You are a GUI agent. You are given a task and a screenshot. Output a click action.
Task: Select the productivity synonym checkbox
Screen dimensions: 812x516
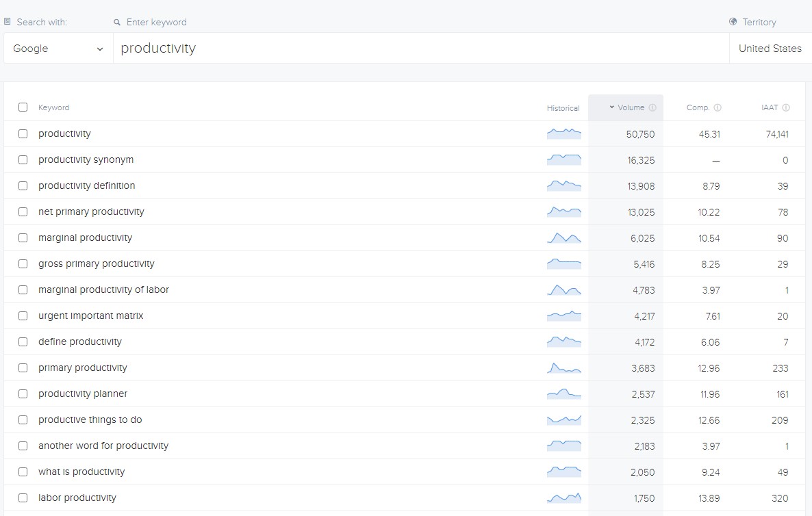coord(23,159)
